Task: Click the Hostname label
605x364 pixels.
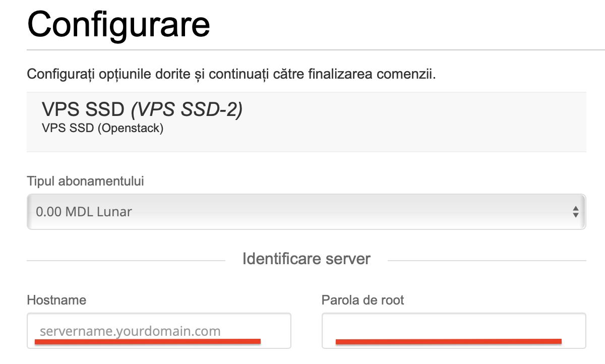Action: pos(56,300)
